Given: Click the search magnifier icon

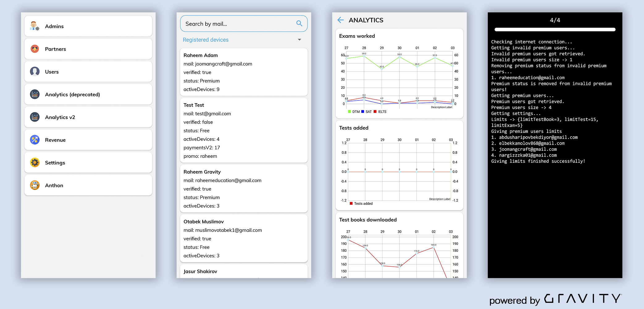Looking at the screenshot, I should click(x=299, y=23).
